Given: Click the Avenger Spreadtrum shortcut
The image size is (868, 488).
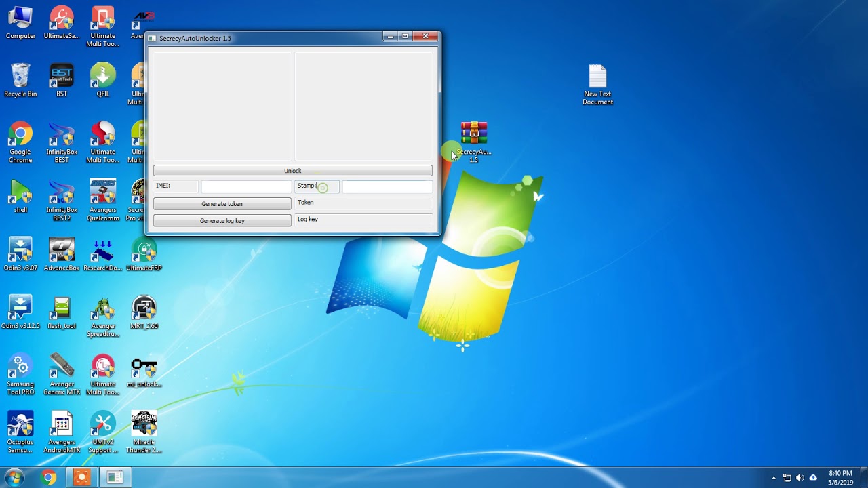Looking at the screenshot, I should (102, 317).
